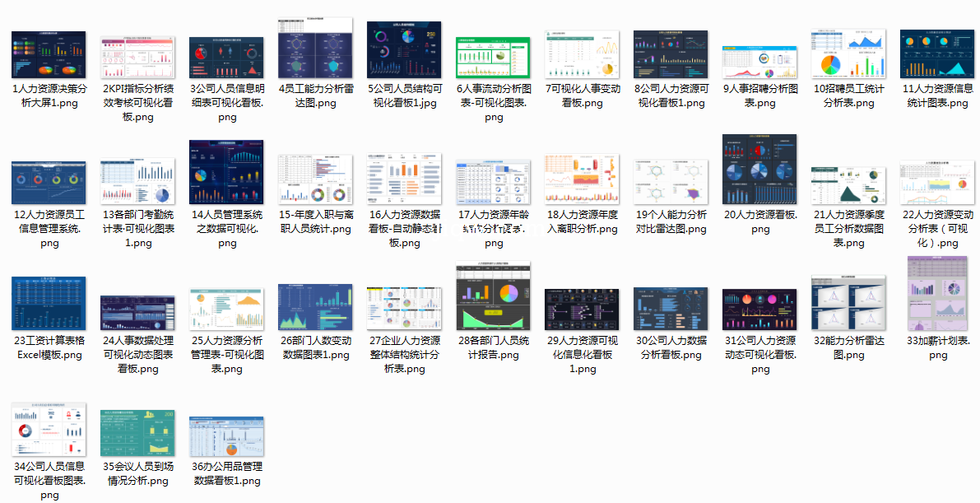The image size is (980, 503).
Task: Select 34公司人员信息可视化看板图表.png file
Action: click(49, 430)
